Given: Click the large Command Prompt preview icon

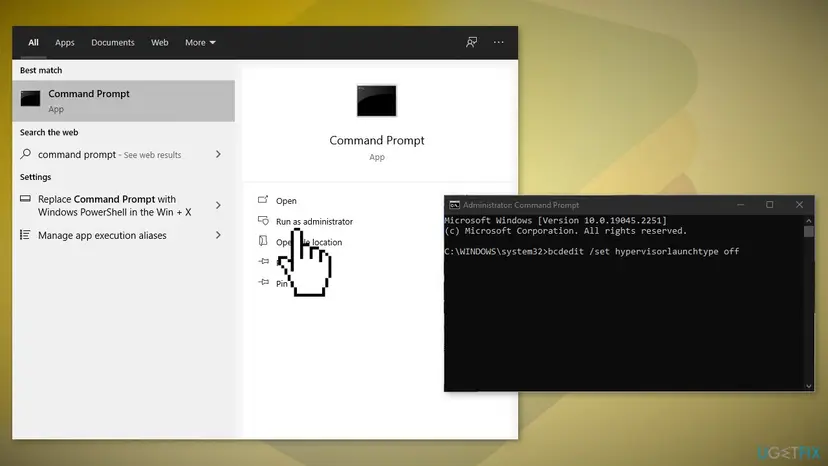Looking at the screenshot, I should click(x=377, y=100).
